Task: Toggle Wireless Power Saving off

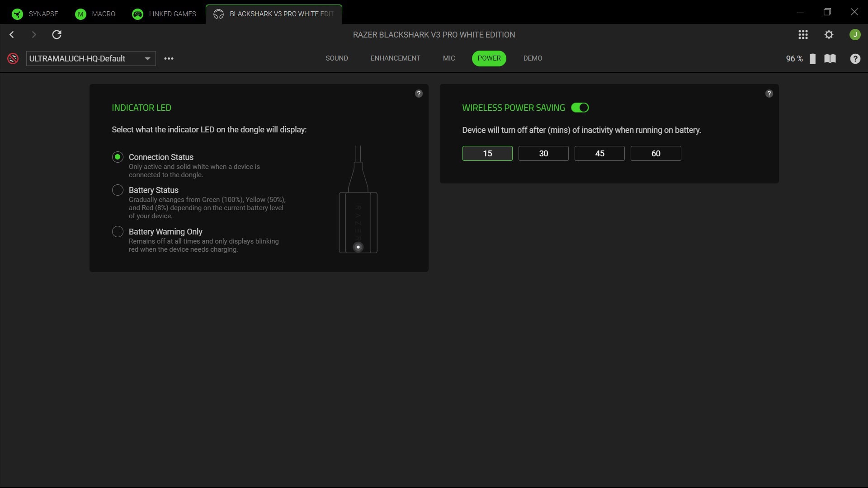Action: [580, 108]
